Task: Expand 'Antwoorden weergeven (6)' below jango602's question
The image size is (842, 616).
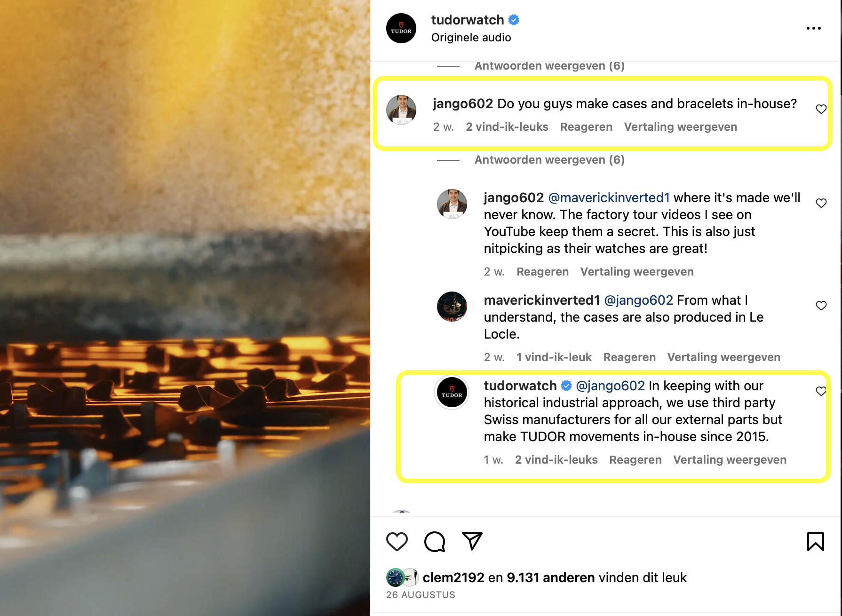Action: tap(549, 160)
